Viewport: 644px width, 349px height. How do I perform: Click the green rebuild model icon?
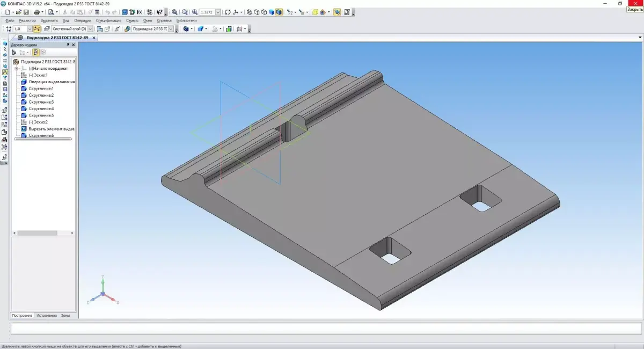click(x=228, y=28)
